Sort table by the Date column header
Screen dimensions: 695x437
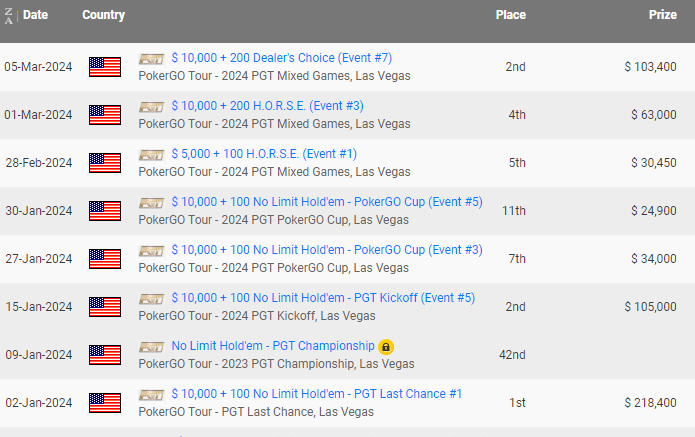[35, 15]
